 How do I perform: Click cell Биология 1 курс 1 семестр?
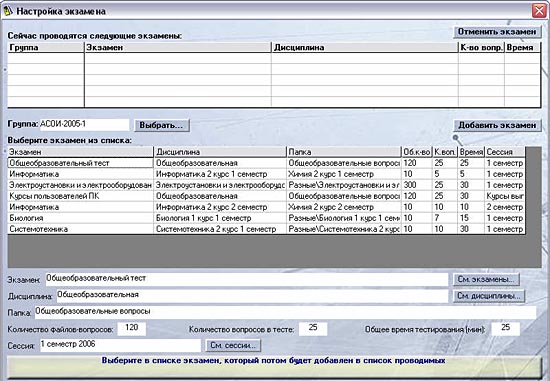click(x=220, y=218)
